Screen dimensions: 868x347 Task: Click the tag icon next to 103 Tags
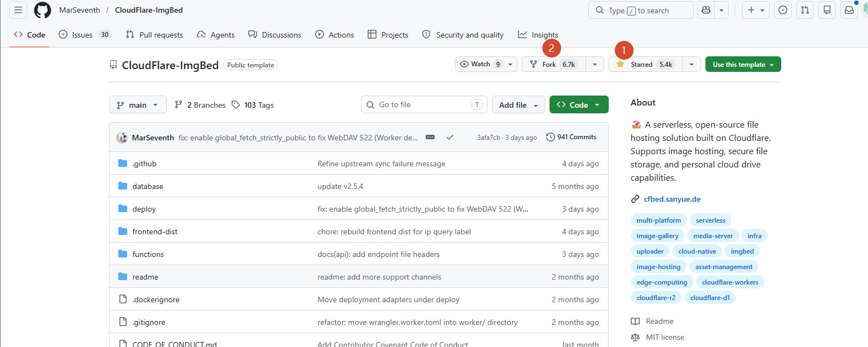coord(236,104)
